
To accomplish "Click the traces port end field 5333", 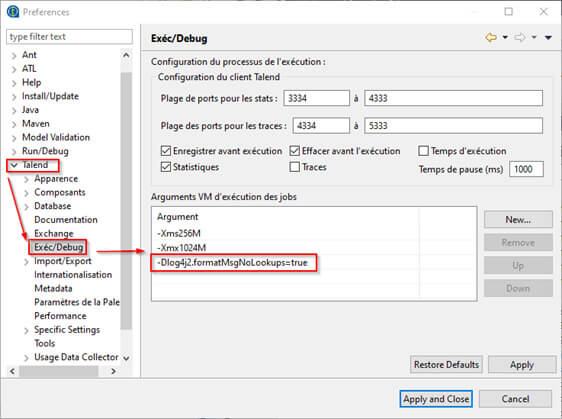I will [x=453, y=126].
